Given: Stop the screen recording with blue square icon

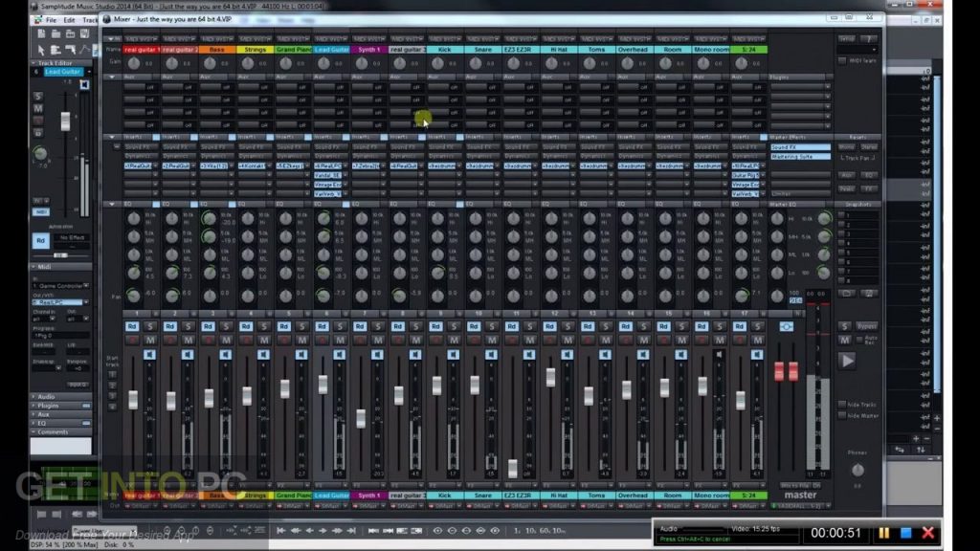Looking at the screenshot, I should click(x=905, y=533).
